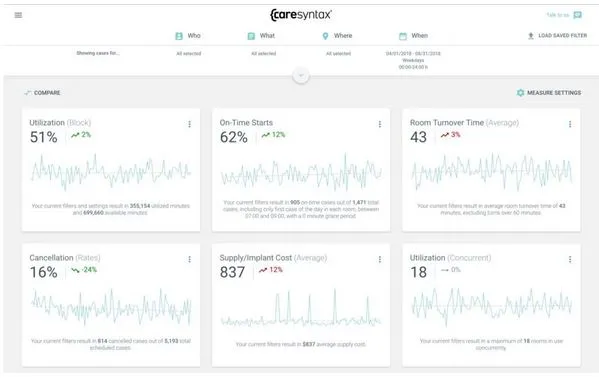Click the 355,154 utilized minutes description
This screenshot has height=378, width=599.
110,209
